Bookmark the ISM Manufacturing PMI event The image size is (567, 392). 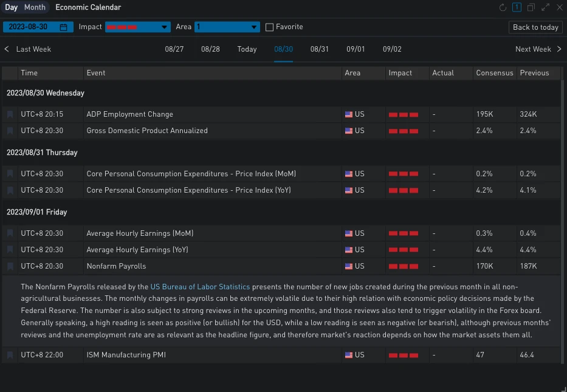point(10,355)
